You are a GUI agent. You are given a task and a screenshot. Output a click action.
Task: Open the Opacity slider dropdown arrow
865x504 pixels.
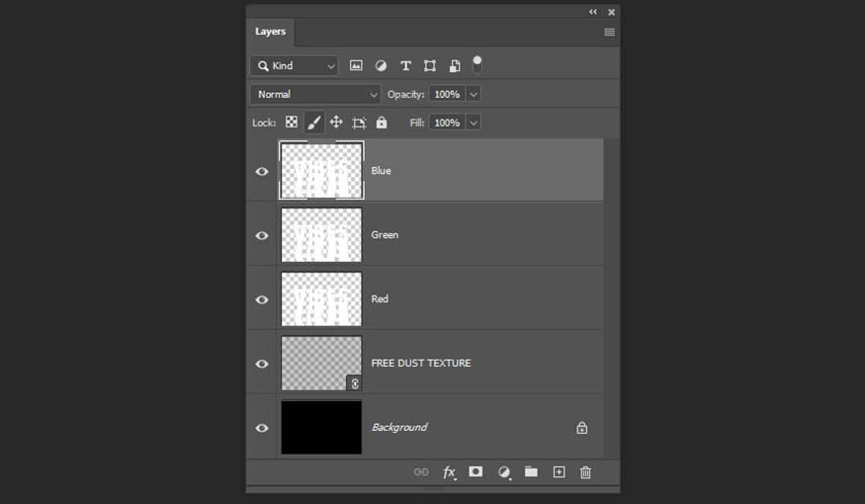click(474, 94)
